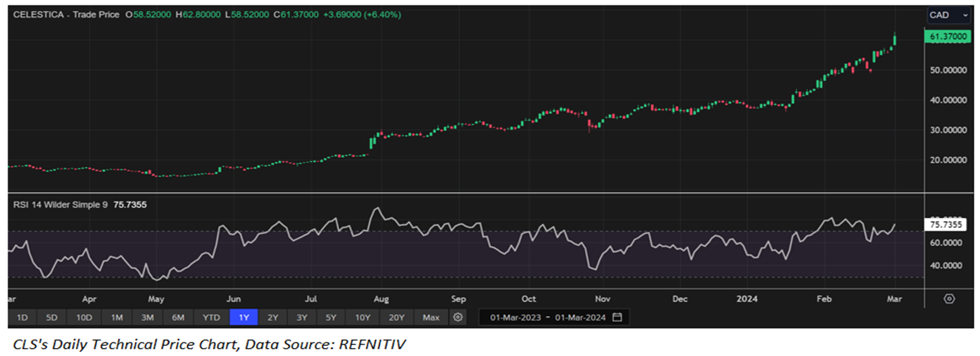Click the start date 01-Mar-2023 field
The width and height of the screenshot is (980, 356).
click(514, 317)
